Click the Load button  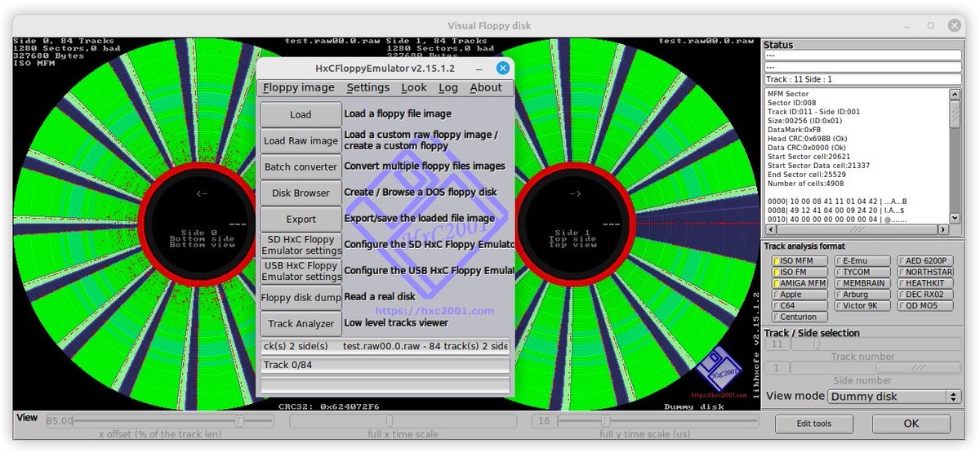(x=301, y=114)
